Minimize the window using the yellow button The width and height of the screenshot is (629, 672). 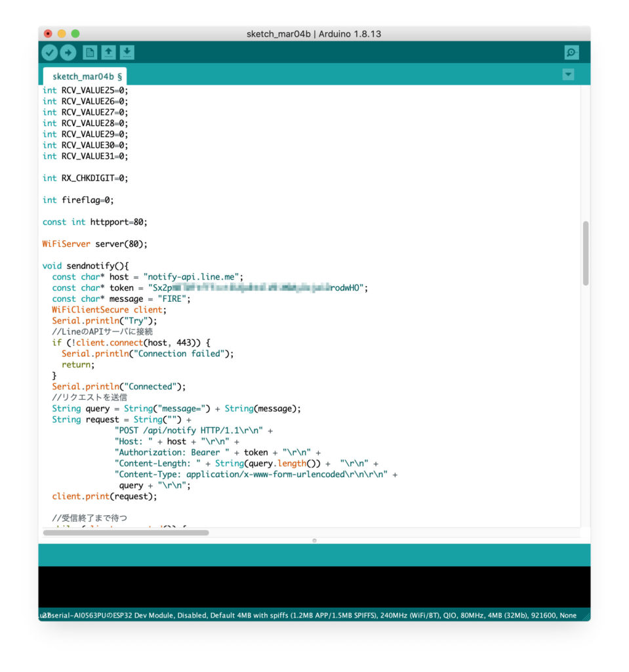click(62, 33)
